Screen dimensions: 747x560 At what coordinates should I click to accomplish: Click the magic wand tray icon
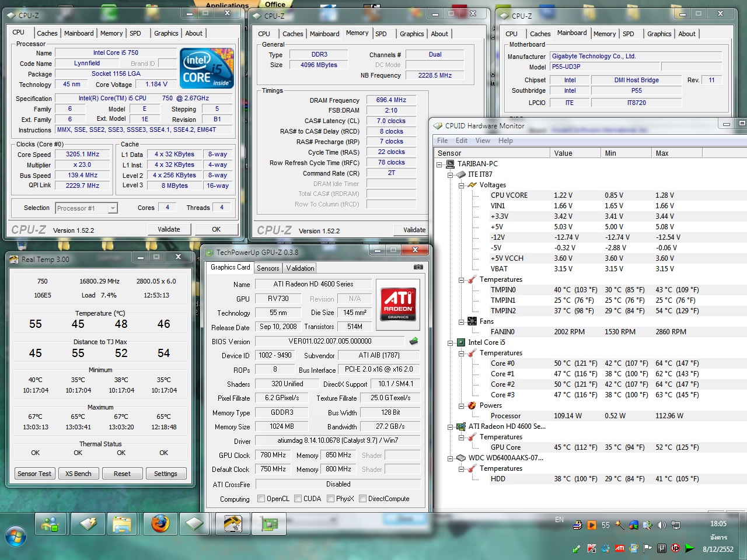tap(620, 525)
